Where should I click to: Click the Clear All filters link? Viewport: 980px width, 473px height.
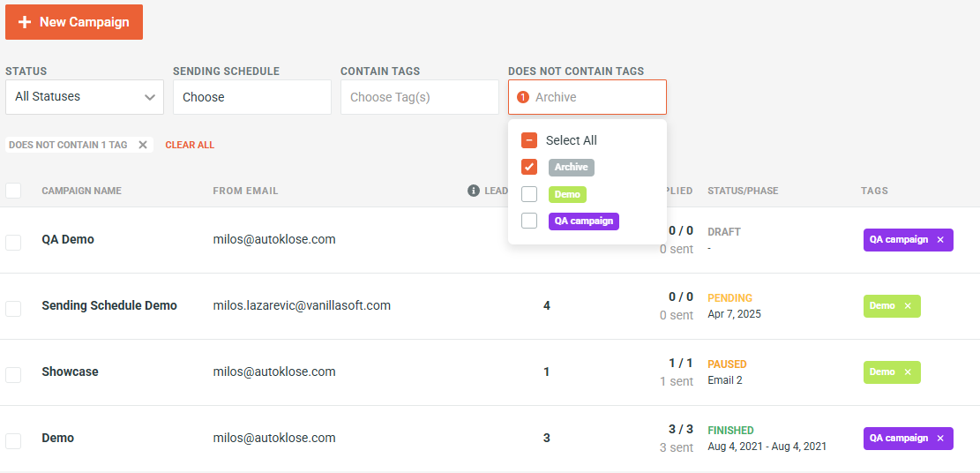click(190, 145)
